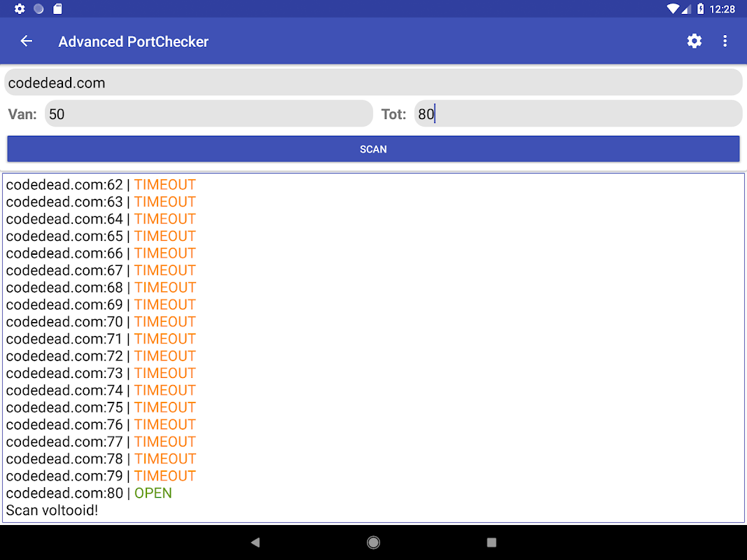Tap the battery charging icon
The height and width of the screenshot is (560, 747).
(x=700, y=8)
